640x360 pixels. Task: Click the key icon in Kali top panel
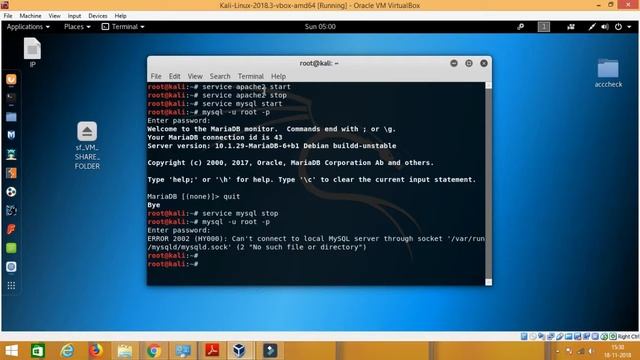[520, 27]
